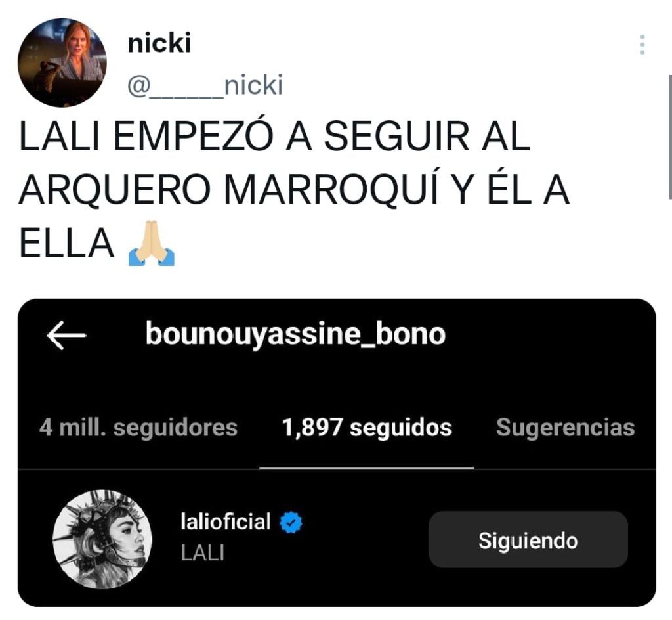Open the lalioficial username link

(226, 522)
